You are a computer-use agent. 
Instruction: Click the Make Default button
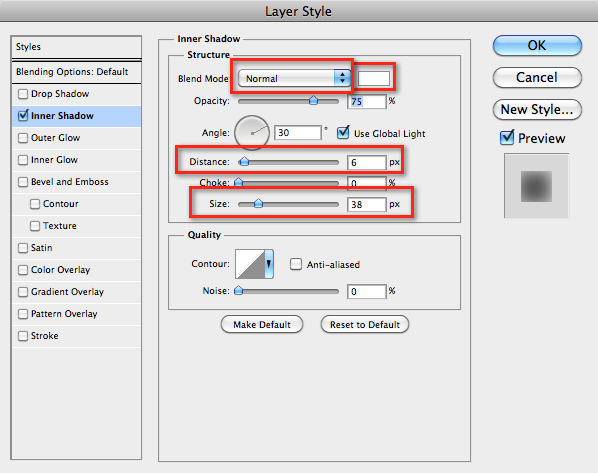(x=262, y=324)
